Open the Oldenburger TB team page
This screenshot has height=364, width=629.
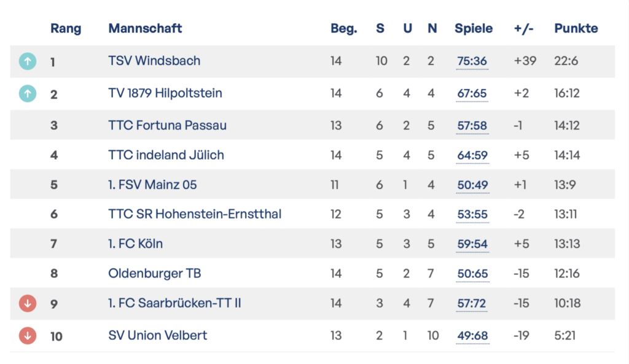click(154, 273)
